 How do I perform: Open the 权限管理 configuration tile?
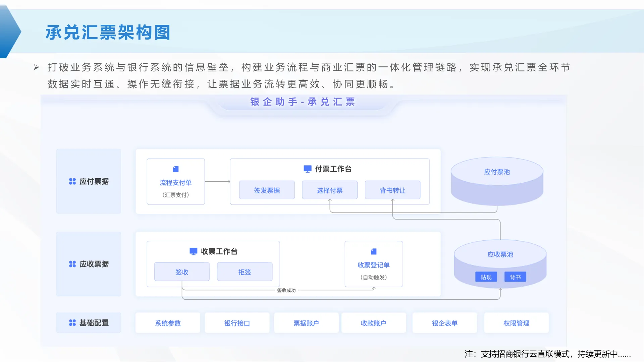517,323
